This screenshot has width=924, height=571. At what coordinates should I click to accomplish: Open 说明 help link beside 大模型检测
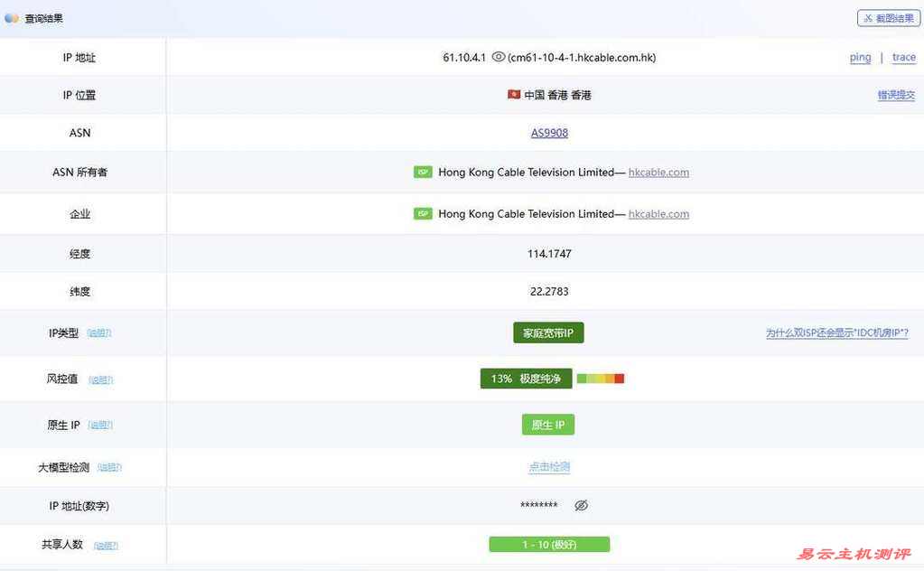(109, 467)
